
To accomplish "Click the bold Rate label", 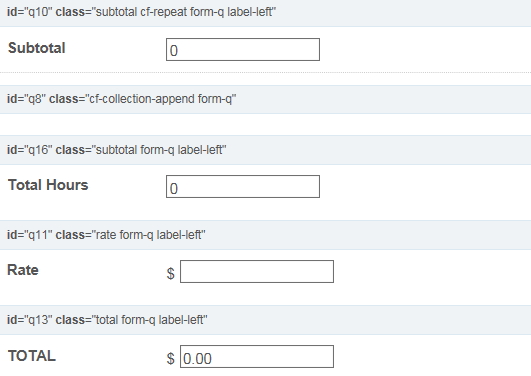I will (23, 270).
